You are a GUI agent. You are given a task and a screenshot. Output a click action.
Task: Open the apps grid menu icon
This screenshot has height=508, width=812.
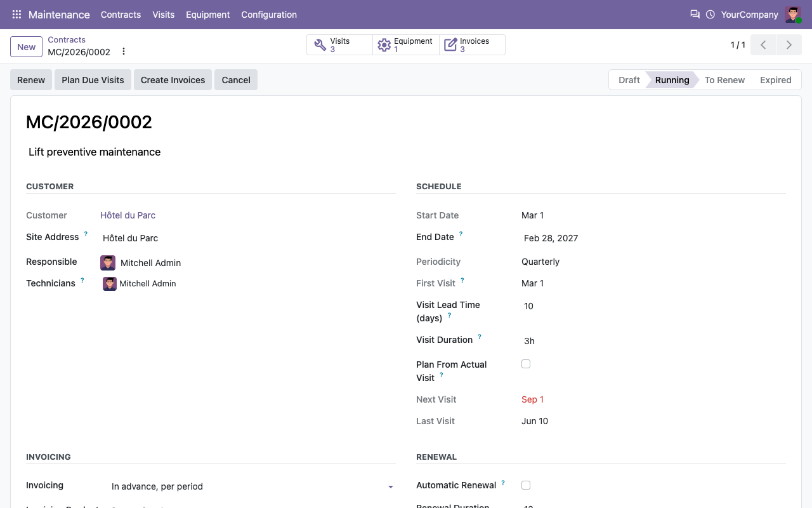tap(16, 15)
